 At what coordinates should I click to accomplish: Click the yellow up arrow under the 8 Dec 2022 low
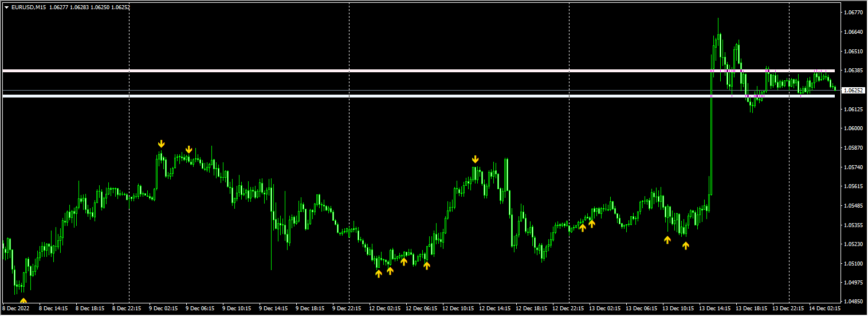[x=23, y=301]
